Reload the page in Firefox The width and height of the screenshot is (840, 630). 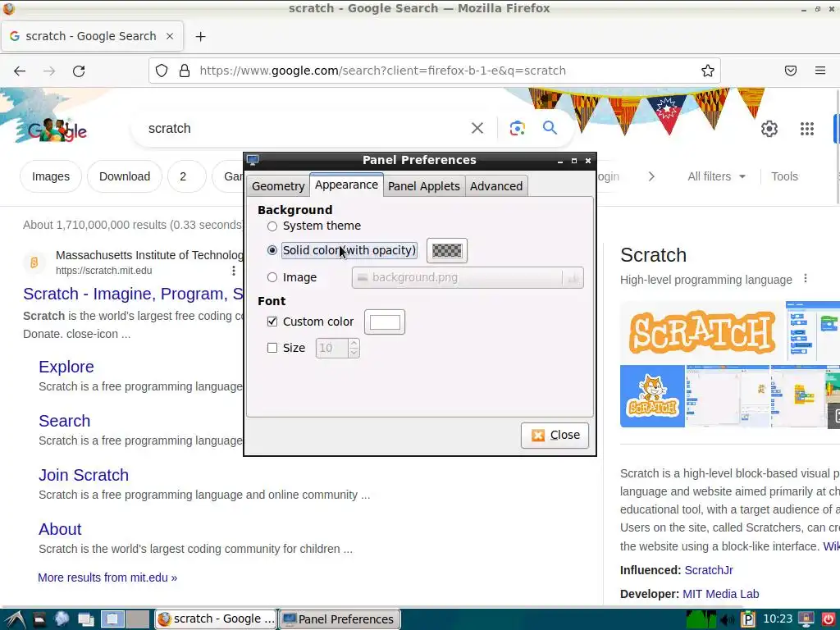(79, 71)
